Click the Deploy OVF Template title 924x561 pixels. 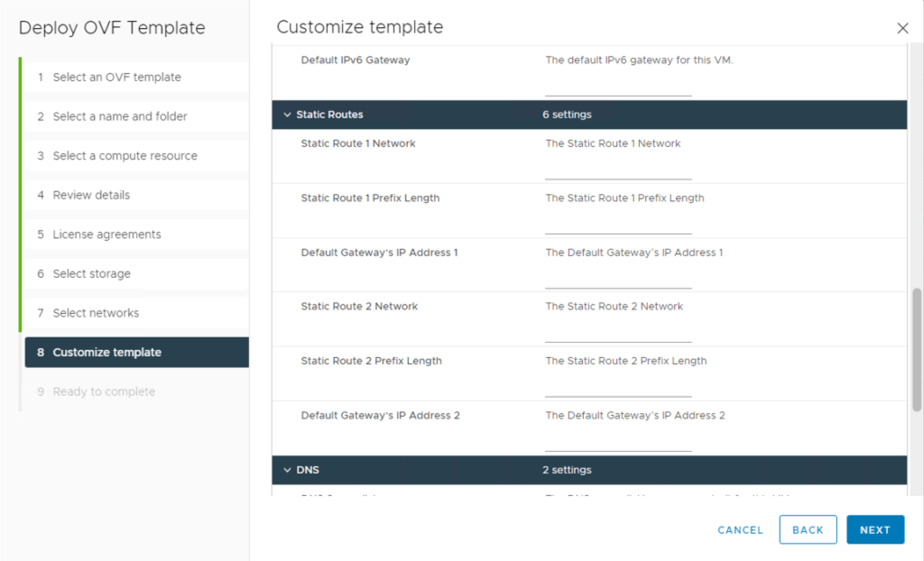click(112, 28)
